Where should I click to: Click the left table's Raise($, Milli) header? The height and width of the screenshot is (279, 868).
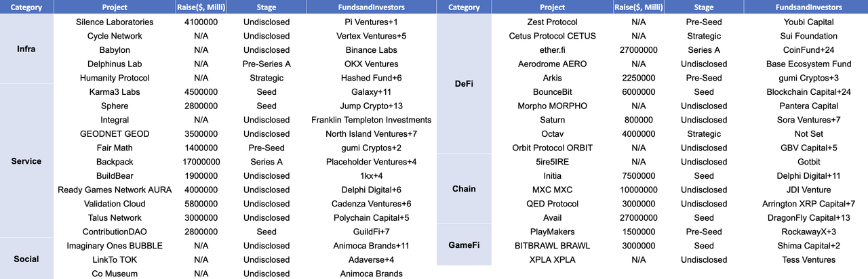201,7
